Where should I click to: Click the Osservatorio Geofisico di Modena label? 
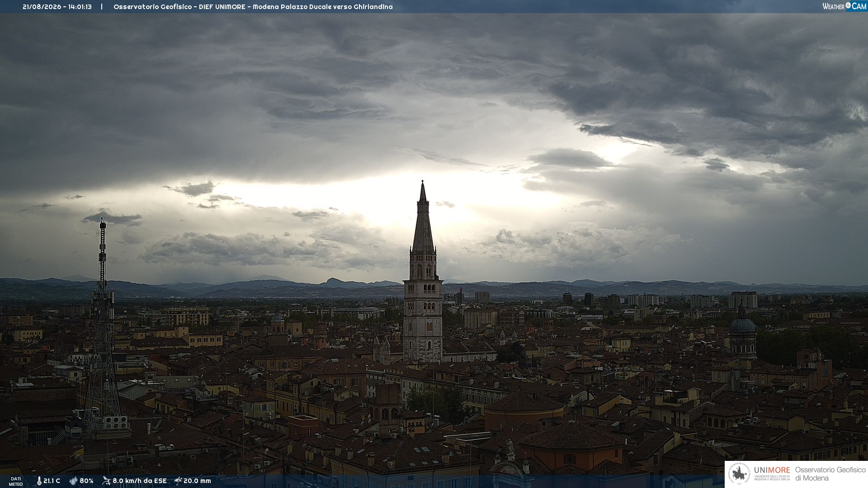[830, 474]
